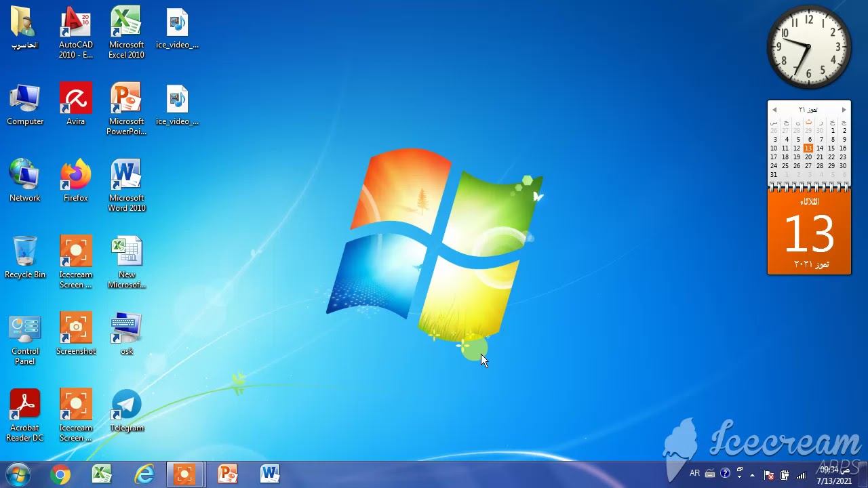
Task: Launch Google Chrome from the taskbar
Action: tap(60, 474)
